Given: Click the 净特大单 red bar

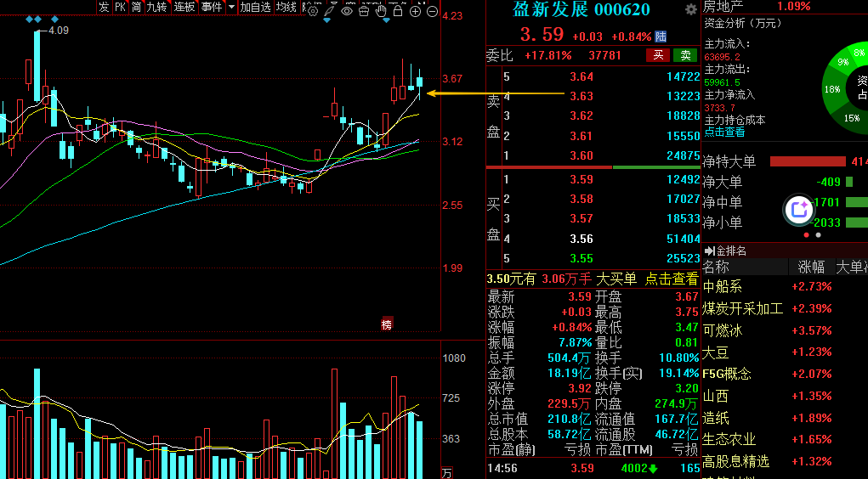Looking at the screenshot, I should pyautogui.click(x=808, y=161).
